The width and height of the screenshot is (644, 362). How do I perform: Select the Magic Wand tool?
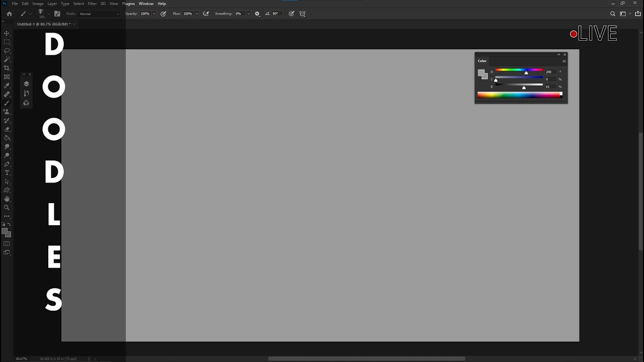tap(7, 59)
